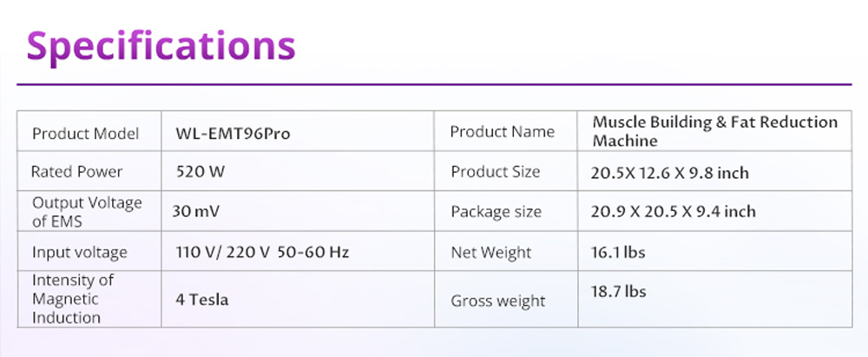Image resolution: width=868 pixels, height=357 pixels.
Task: Select the 520 W value
Action: (200, 172)
